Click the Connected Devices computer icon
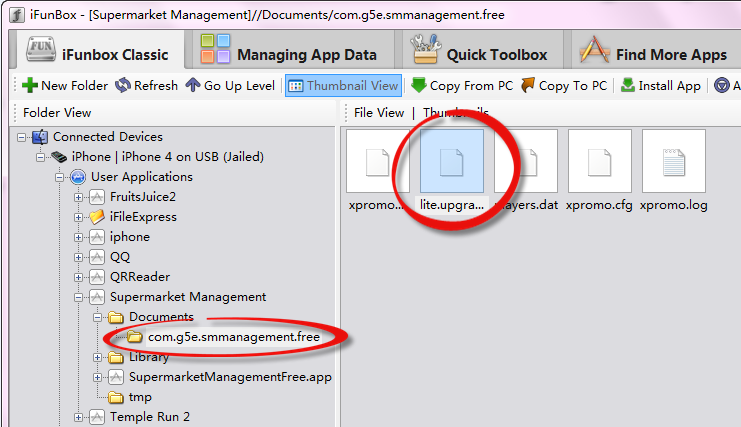 (x=40, y=137)
